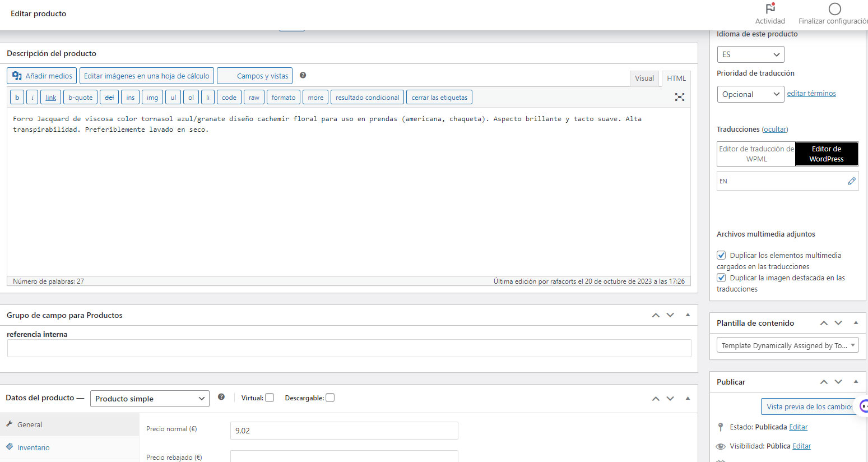Move Datos del producto panel up
The width and height of the screenshot is (868, 462).
[x=656, y=398]
